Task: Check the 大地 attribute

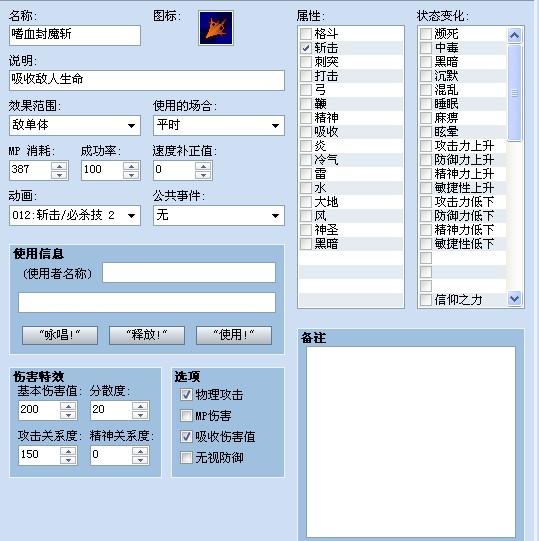Action: (306, 202)
